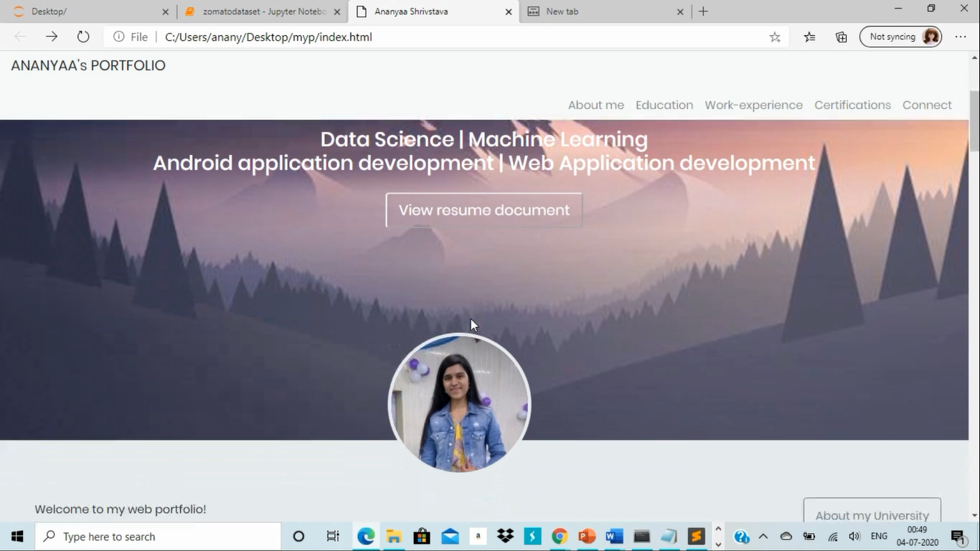Reload the portfolio page
The width and height of the screenshot is (980, 551).
(x=83, y=37)
